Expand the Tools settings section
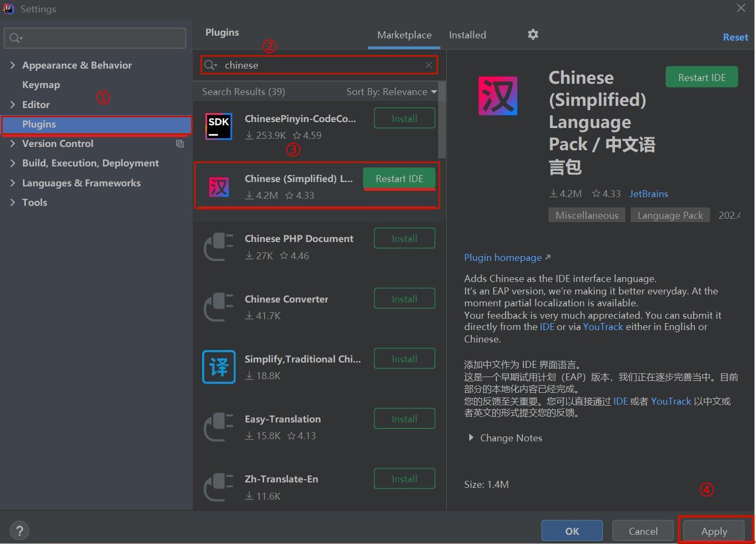Image resolution: width=756 pixels, height=544 pixels. 12,202
